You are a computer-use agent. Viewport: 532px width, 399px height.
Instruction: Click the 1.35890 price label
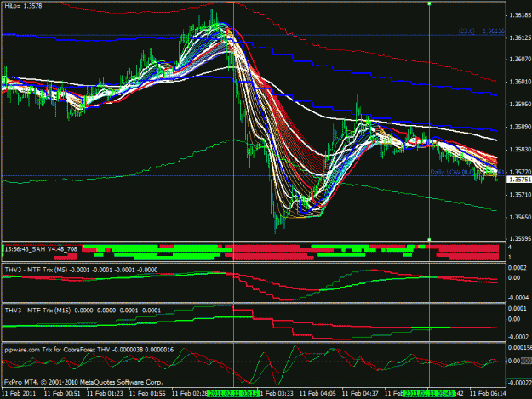pos(520,127)
